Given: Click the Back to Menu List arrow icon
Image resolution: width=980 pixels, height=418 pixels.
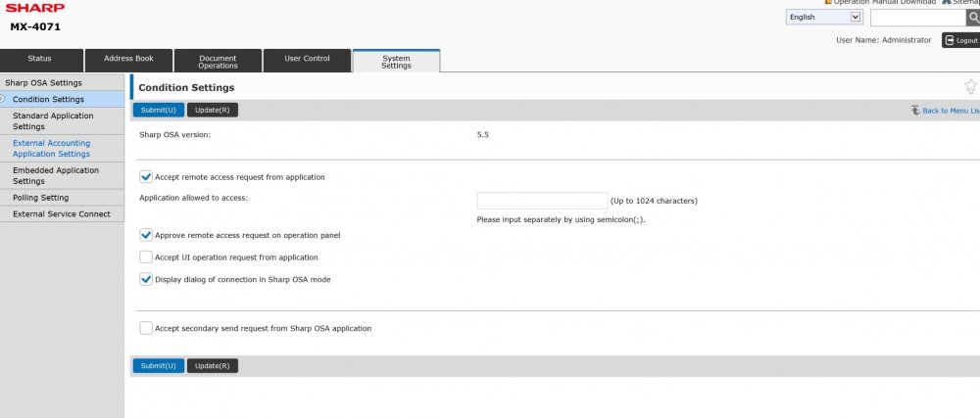Looking at the screenshot, I should (x=915, y=111).
